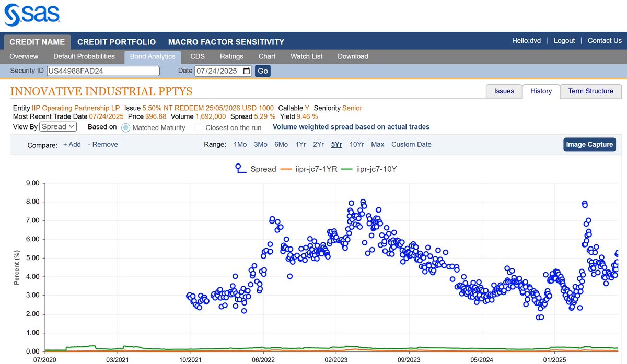Click entity name IIP Operating Partnership LP
The width and height of the screenshot is (627, 364).
[76, 108]
